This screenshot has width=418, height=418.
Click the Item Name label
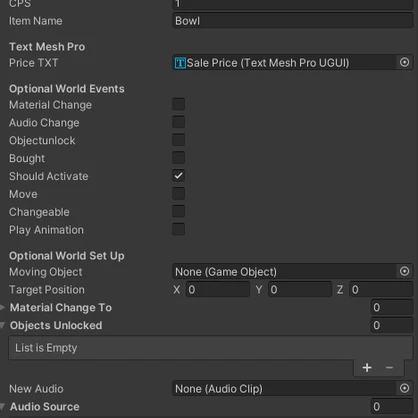(x=36, y=21)
